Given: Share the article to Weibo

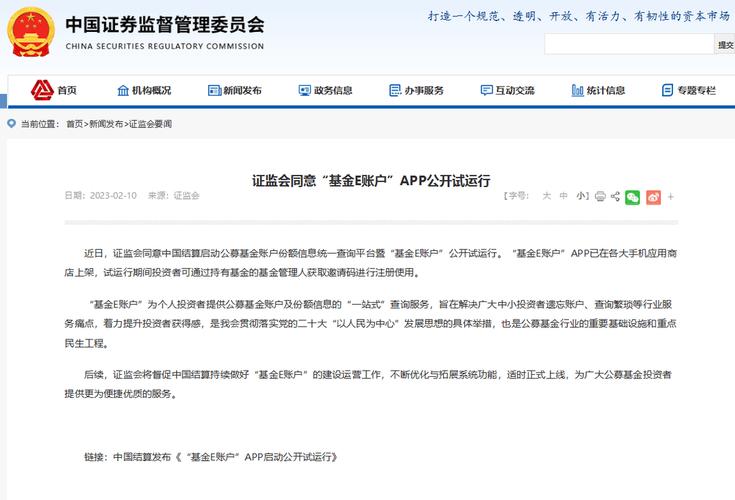Looking at the screenshot, I should coord(653,197).
